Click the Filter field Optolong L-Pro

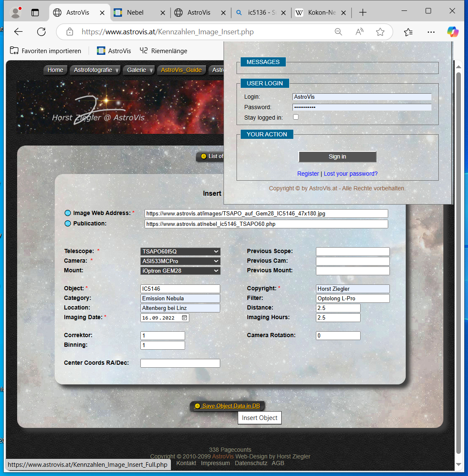coord(353,298)
